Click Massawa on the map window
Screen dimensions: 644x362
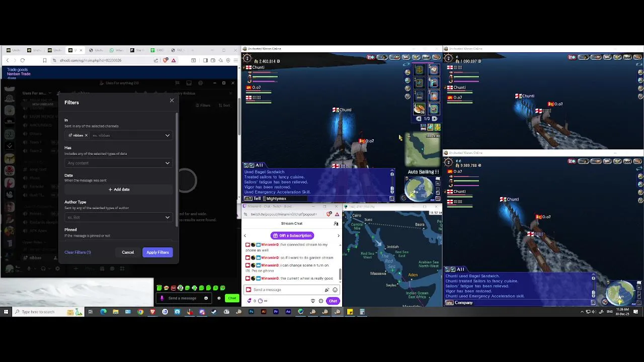(x=378, y=274)
